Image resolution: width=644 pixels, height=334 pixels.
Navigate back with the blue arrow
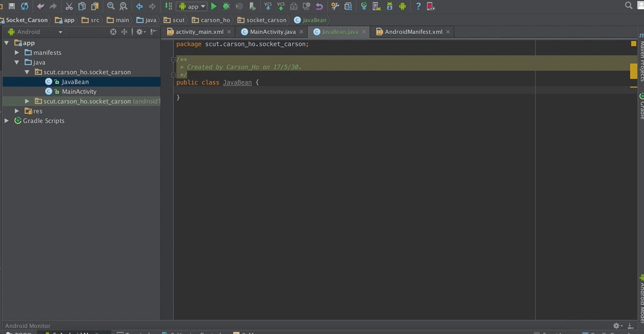[x=139, y=6]
